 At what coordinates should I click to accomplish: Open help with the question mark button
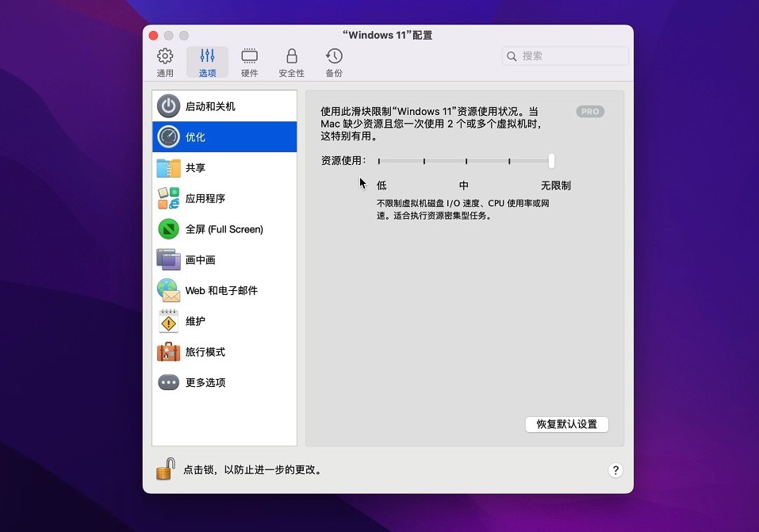point(615,470)
